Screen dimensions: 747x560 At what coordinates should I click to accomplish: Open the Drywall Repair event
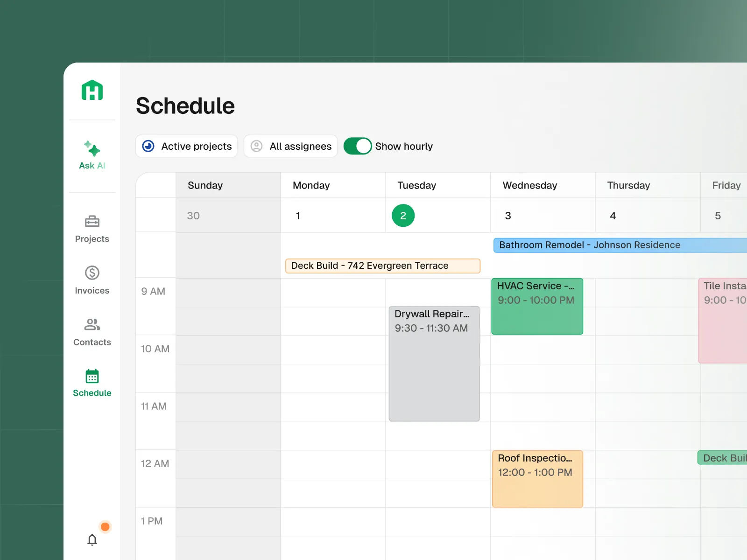point(434,364)
